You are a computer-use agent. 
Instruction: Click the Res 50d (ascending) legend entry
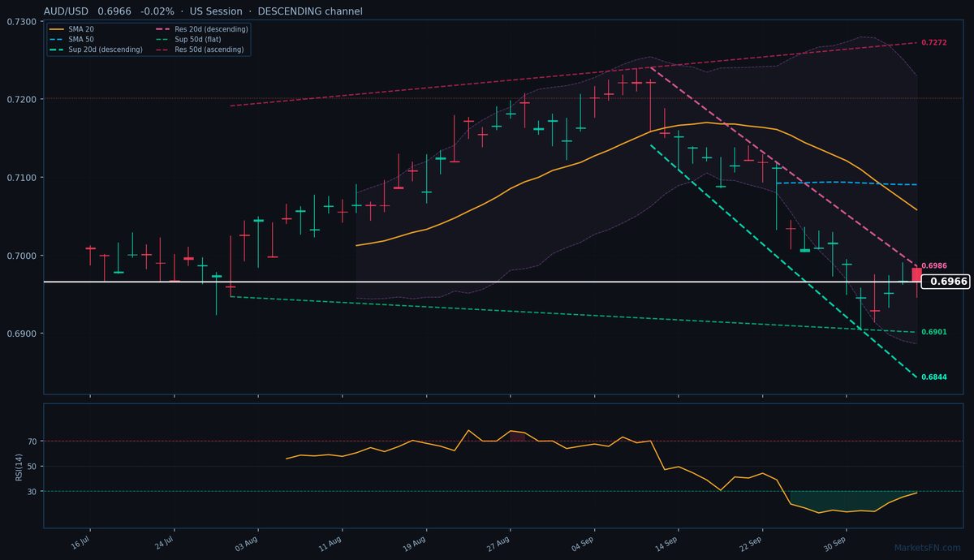coord(200,50)
